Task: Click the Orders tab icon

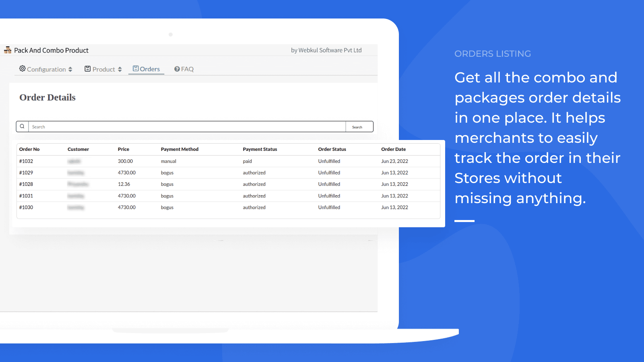Action: [136, 69]
